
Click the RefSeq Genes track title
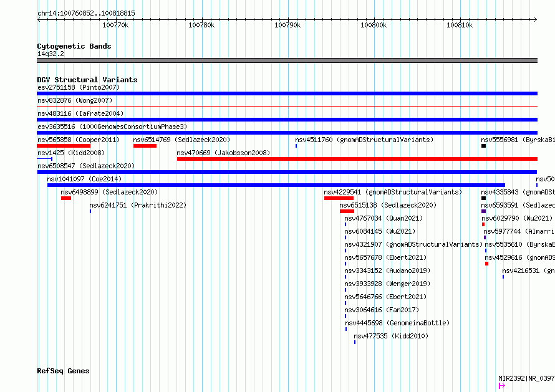click(63, 371)
